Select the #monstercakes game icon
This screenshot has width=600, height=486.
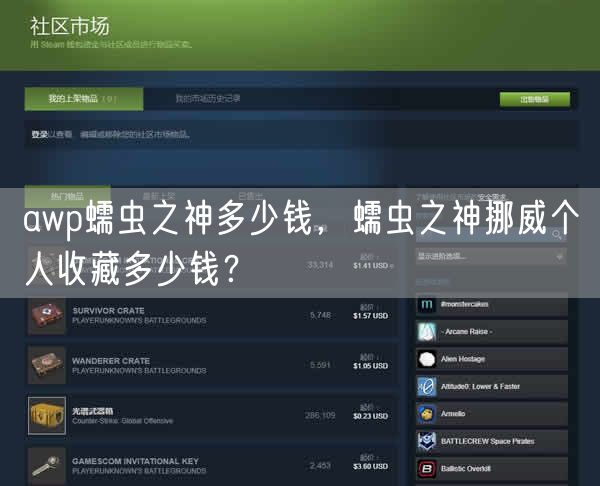tap(426, 304)
